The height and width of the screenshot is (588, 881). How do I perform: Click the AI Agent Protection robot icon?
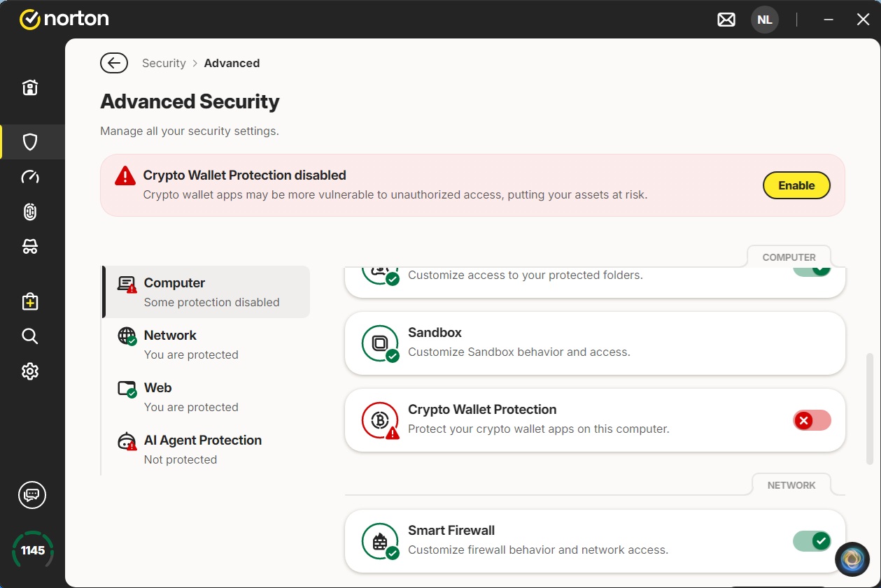pyautogui.click(x=127, y=441)
